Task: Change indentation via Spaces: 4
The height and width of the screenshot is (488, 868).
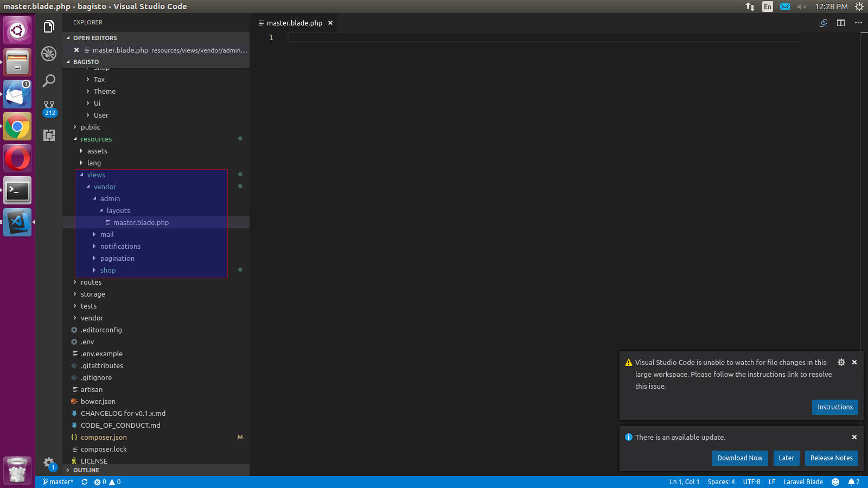Action: pyautogui.click(x=722, y=482)
